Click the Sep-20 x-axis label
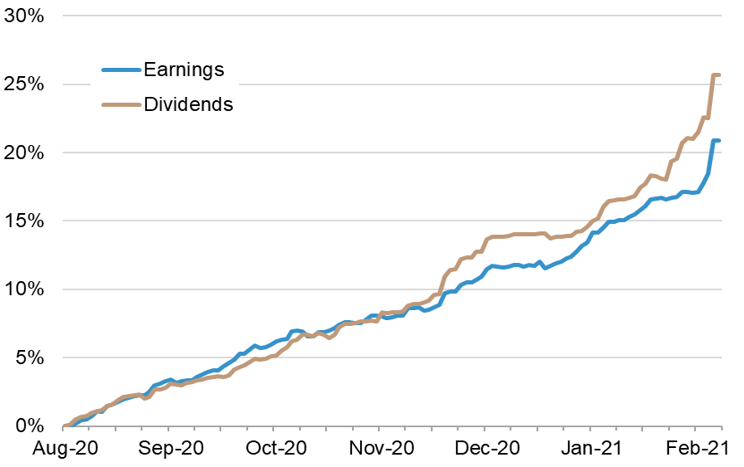This screenshot has width=744, height=467. (x=170, y=448)
